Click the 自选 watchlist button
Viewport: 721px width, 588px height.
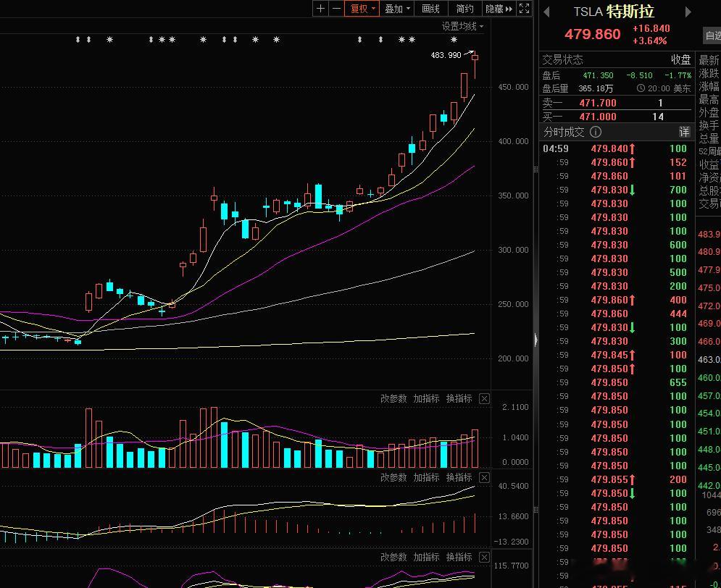[x=713, y=35]
